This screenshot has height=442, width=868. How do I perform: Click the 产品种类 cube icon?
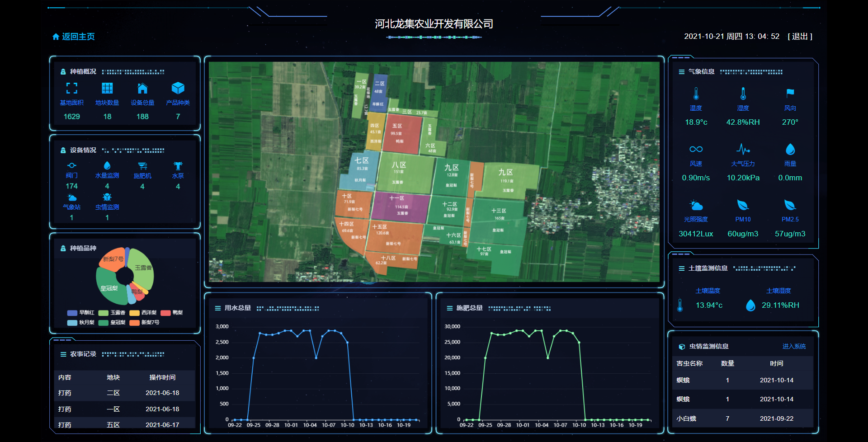click(178, 88)
